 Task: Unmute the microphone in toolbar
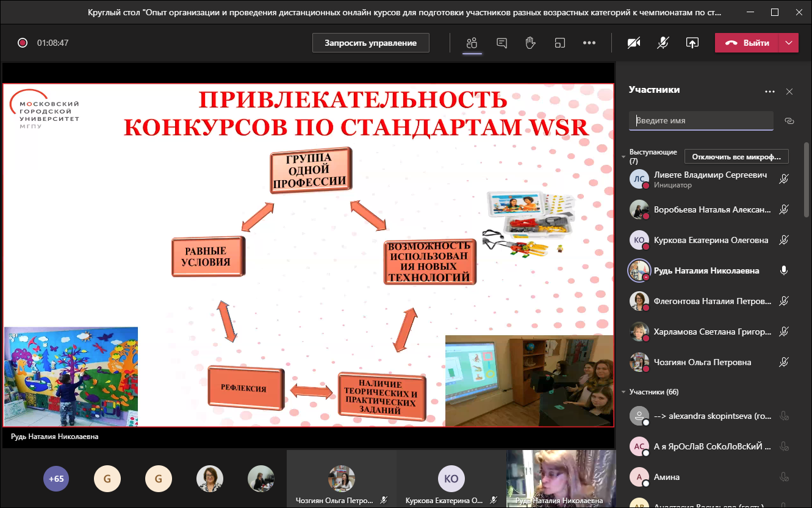(663, 43)
